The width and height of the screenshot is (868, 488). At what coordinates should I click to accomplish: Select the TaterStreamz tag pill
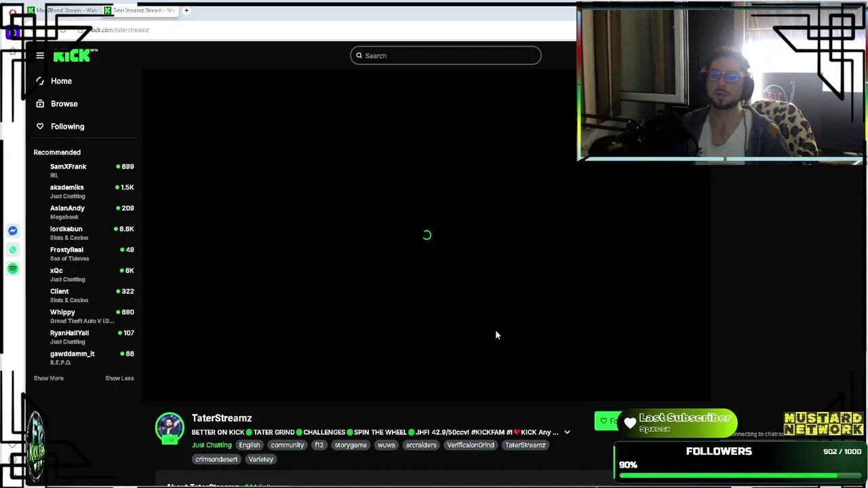pos(526,445)
